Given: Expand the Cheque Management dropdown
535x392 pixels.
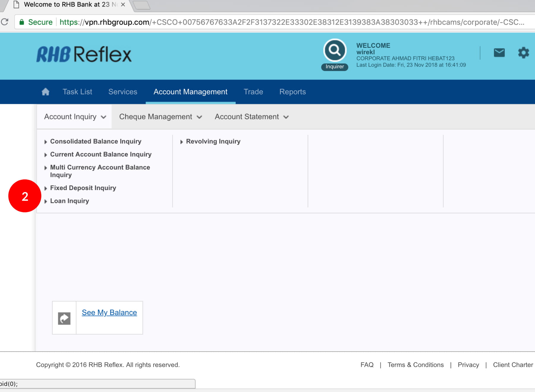Looking at the screenshot, I should [160, 117].
